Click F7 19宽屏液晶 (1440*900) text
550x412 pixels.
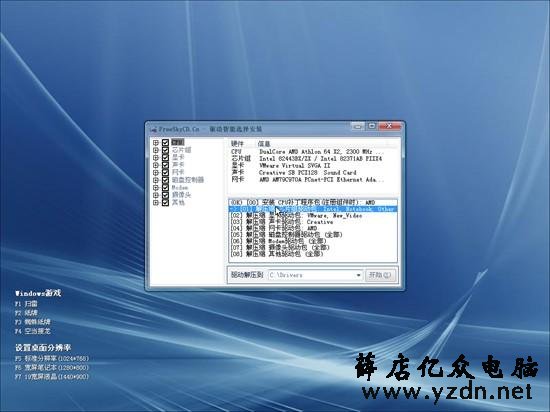click(x=52, y=377)
